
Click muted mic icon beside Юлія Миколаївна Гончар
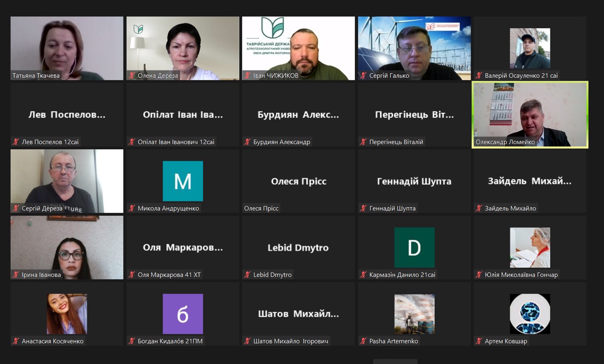(479, 275)
